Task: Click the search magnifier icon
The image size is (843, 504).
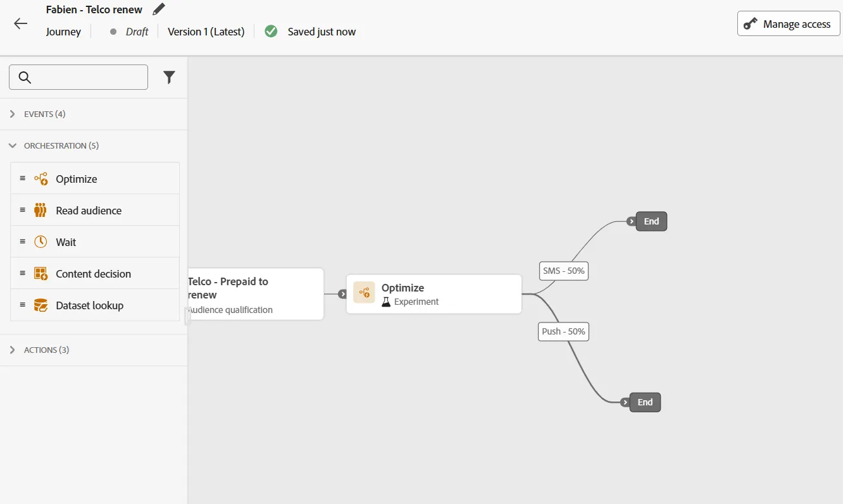Action: (25, 77)
